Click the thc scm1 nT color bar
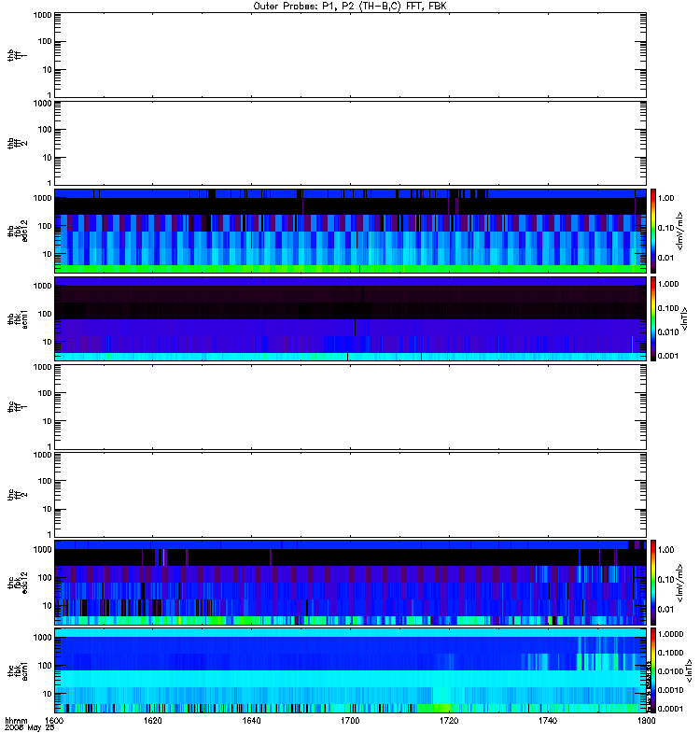 coord(653,670)
